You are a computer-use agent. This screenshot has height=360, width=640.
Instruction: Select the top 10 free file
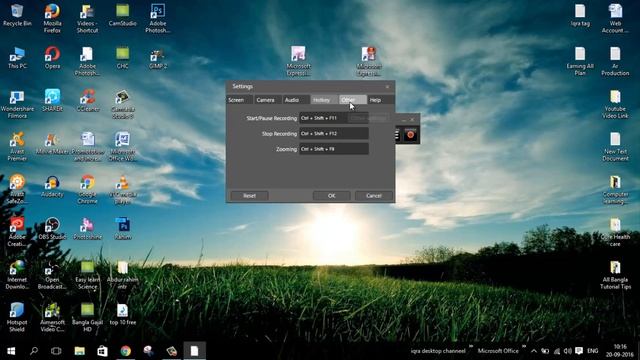point(122,314)
